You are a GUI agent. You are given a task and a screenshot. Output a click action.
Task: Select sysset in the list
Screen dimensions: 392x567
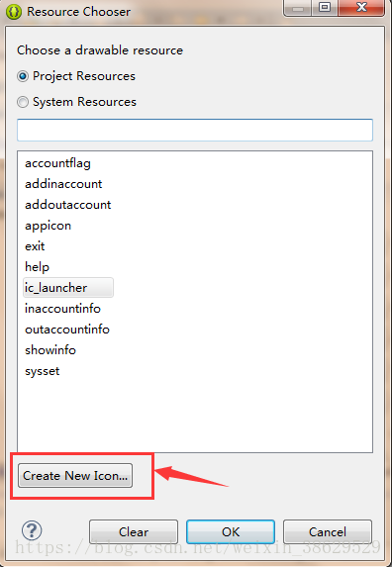[43, 371]
